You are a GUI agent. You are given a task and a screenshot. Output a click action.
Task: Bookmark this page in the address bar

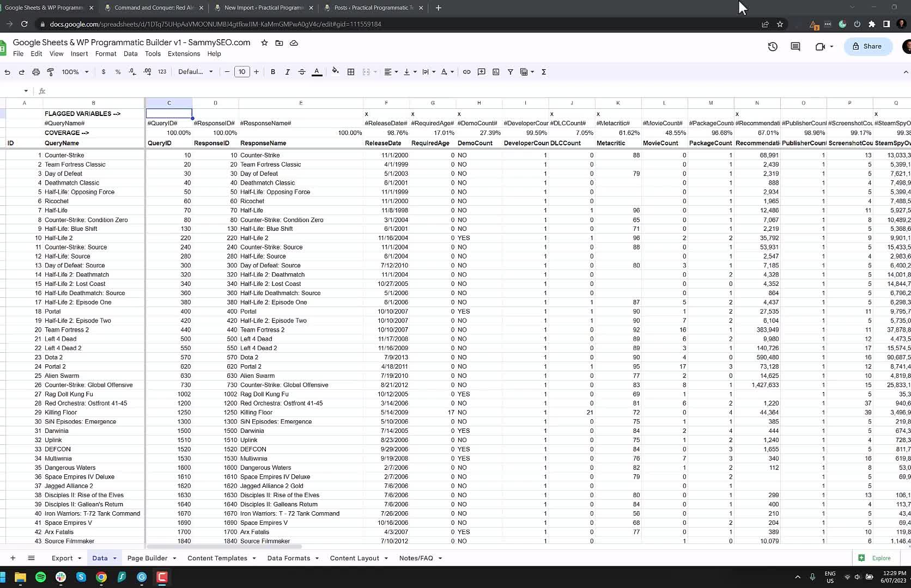pyautogui.click(x=780, y=24)
